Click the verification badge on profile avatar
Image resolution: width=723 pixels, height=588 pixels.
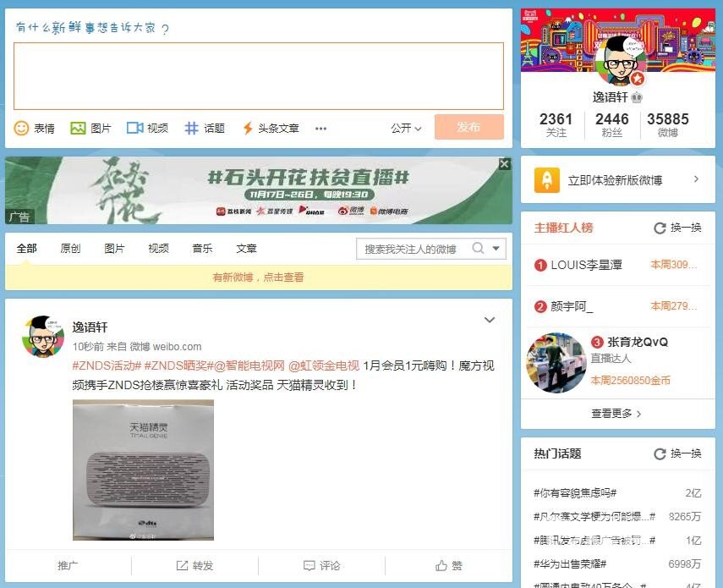click(x=638, y=79)
